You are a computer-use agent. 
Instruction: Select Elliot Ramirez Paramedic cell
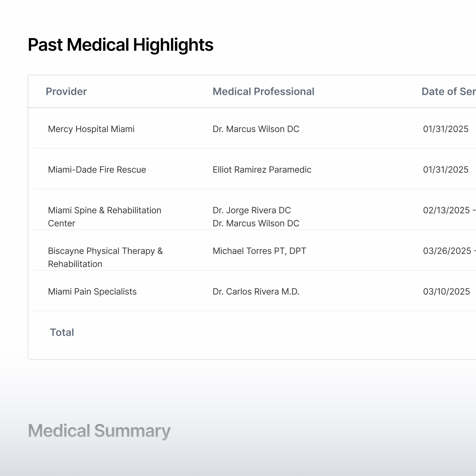262,170
